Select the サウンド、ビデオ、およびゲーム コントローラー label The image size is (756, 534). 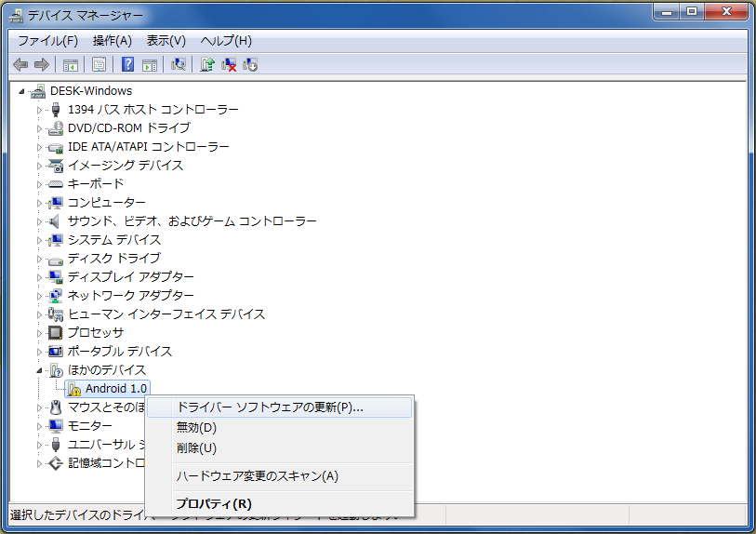click(192, 221)
